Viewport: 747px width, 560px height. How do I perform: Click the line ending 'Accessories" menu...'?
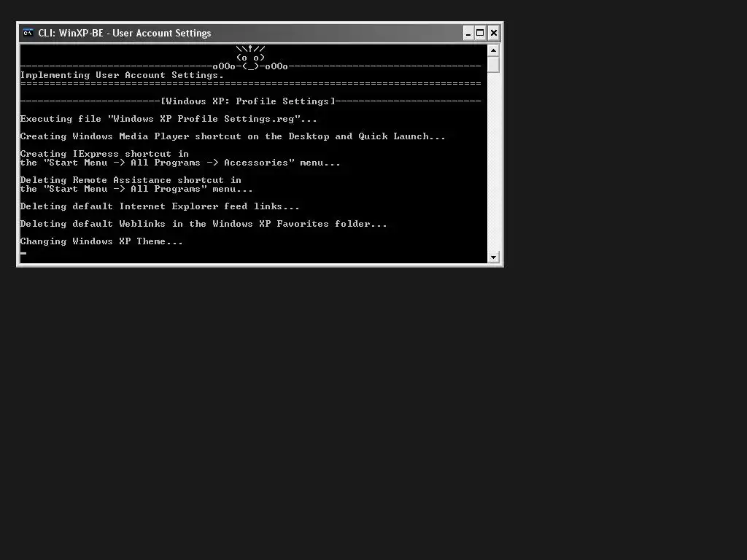pos(181,163)
